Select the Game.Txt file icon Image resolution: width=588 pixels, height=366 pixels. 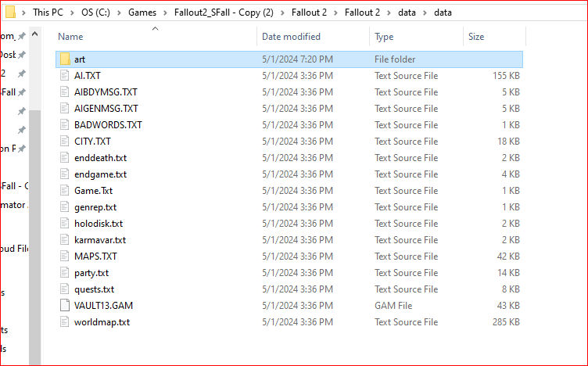65,191
